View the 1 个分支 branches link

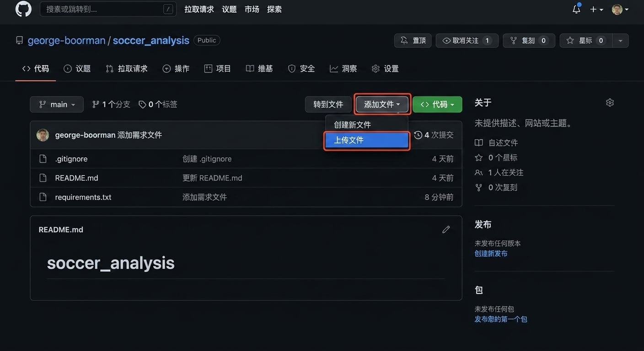click(x=111, y=104)
